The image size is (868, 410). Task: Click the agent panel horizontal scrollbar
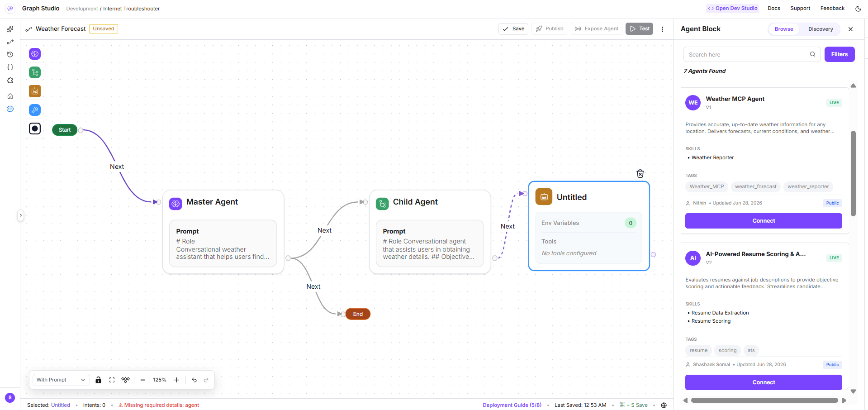coord(764,400)
